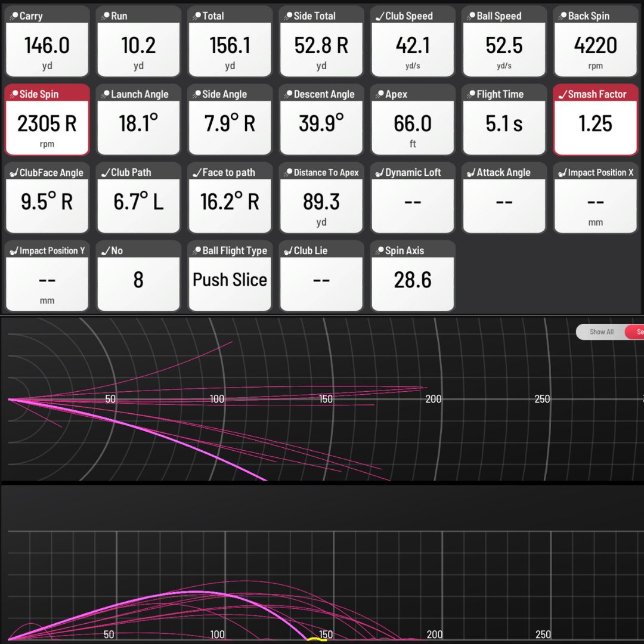This screenshot has height=644, width=644.
Task: Switch shot display to Show All
Action: tap(601, 332)
